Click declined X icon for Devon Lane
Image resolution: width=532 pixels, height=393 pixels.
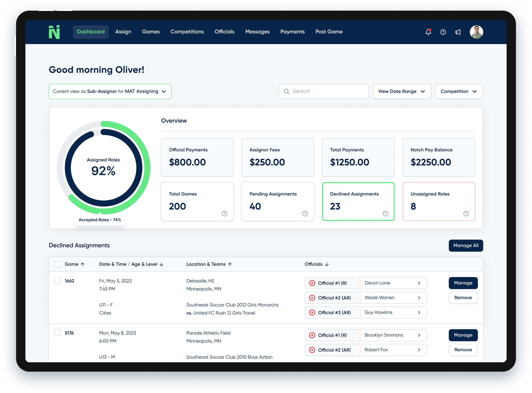tap(312, 283)
